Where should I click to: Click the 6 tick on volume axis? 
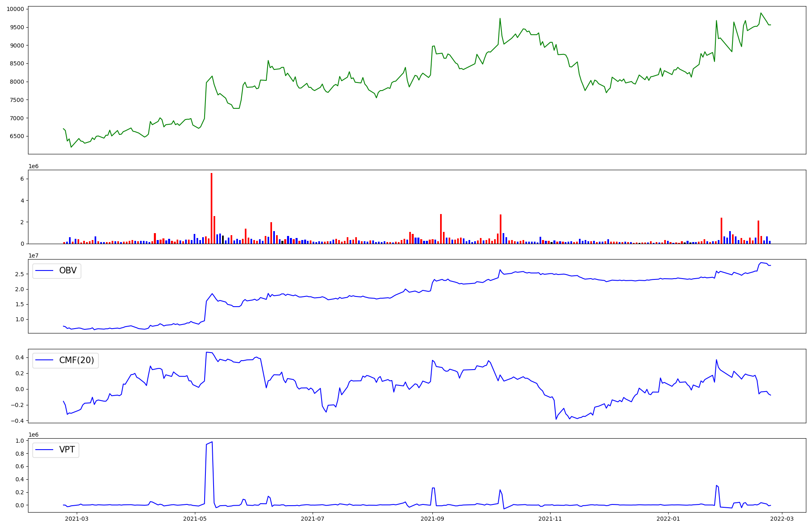point(22,179)
